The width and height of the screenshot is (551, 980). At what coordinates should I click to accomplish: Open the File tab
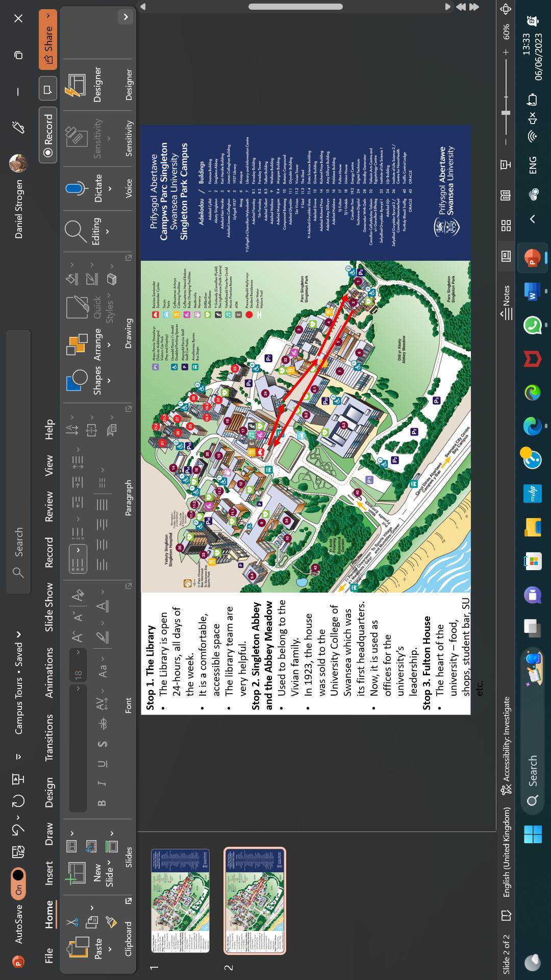[48, 955]
